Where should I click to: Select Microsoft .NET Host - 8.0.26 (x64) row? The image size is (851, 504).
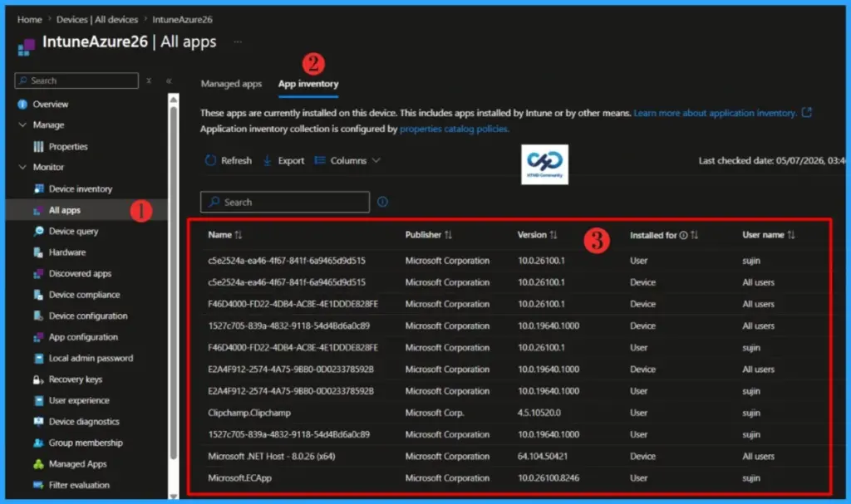[x=272, y=457]
